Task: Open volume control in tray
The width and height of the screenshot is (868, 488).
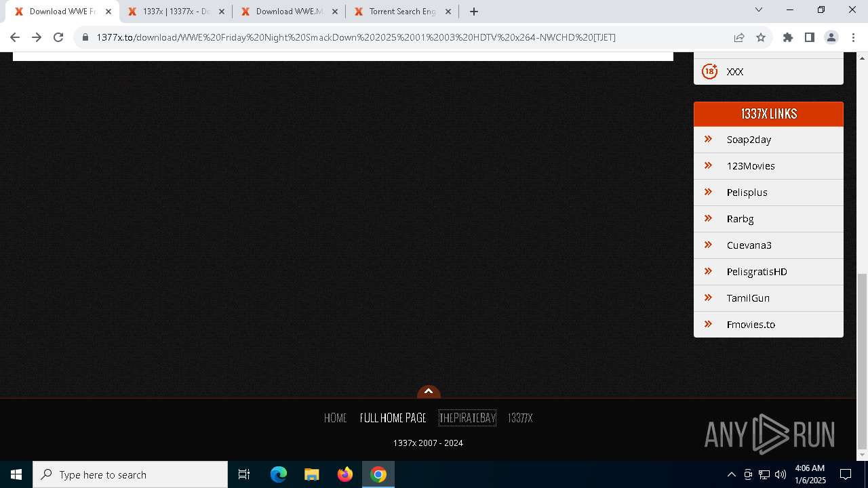Action: (x=781, y=474)
